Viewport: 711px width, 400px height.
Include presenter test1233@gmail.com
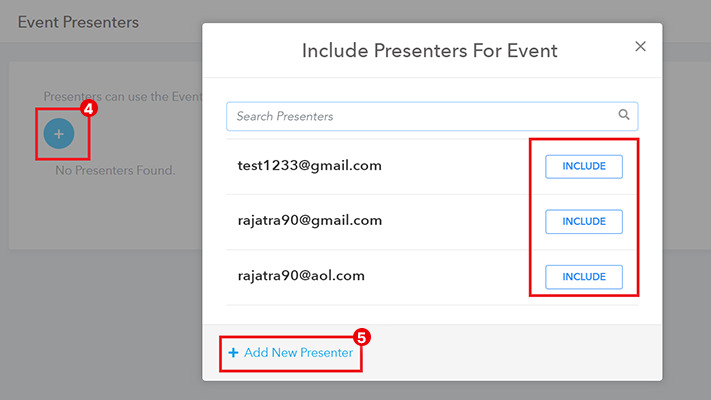pyautogui.click(x=584, y=166)
